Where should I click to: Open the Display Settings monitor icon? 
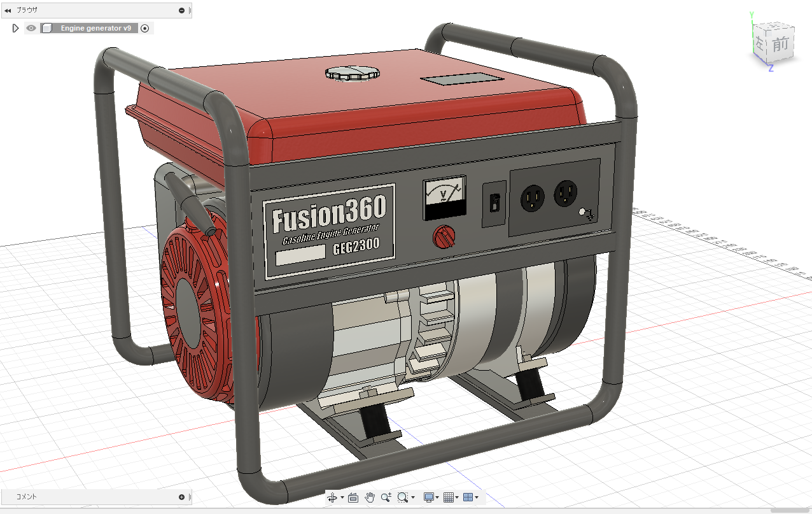pos(429,497)
